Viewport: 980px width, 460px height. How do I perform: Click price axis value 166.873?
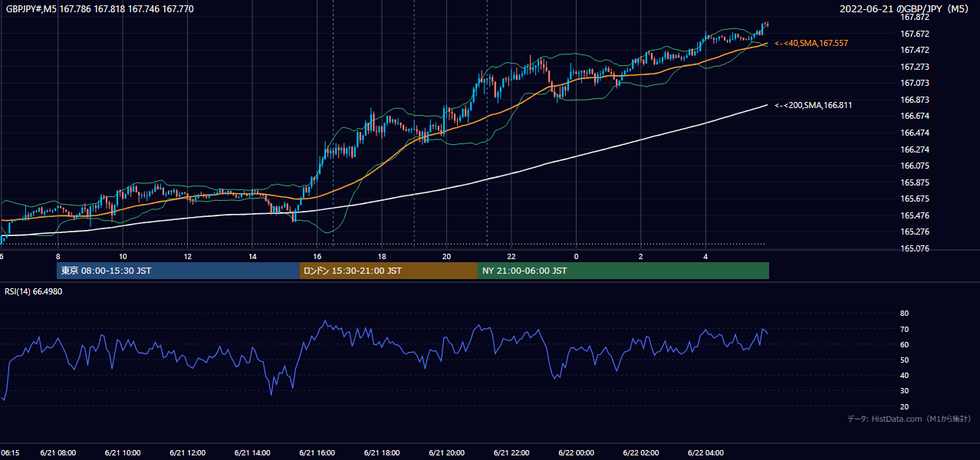[x=914, y=100]
